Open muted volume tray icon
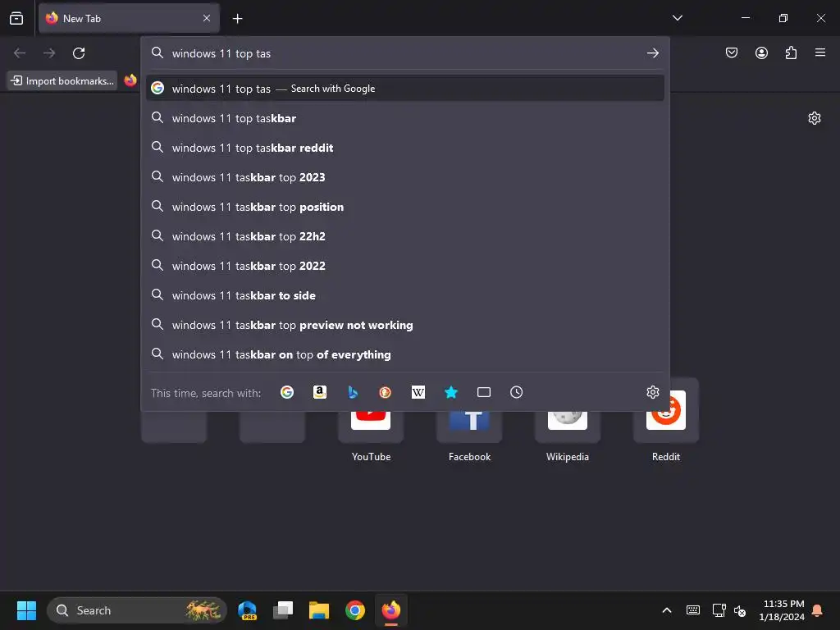Image resolution: width=840 pixels, height=630 pixels. [741, 610]
